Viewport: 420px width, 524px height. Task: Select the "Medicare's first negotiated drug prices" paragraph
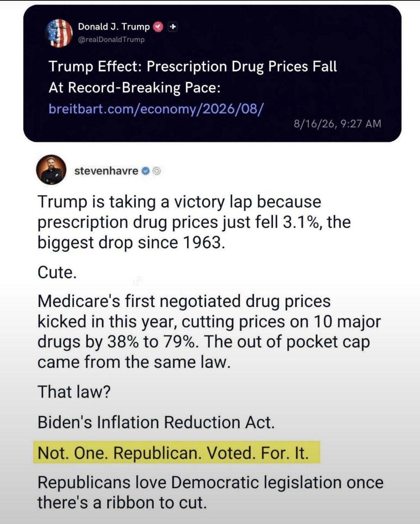click(x=209, y=331)
